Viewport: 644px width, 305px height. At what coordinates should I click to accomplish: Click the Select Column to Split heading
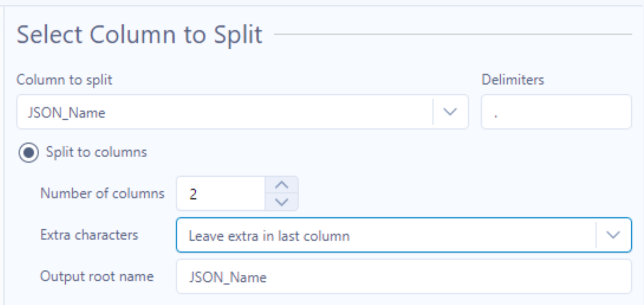point(139,35)
